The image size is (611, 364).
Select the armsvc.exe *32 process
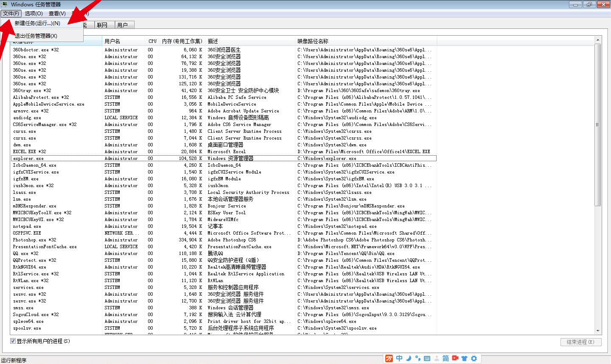click(31, 111)
